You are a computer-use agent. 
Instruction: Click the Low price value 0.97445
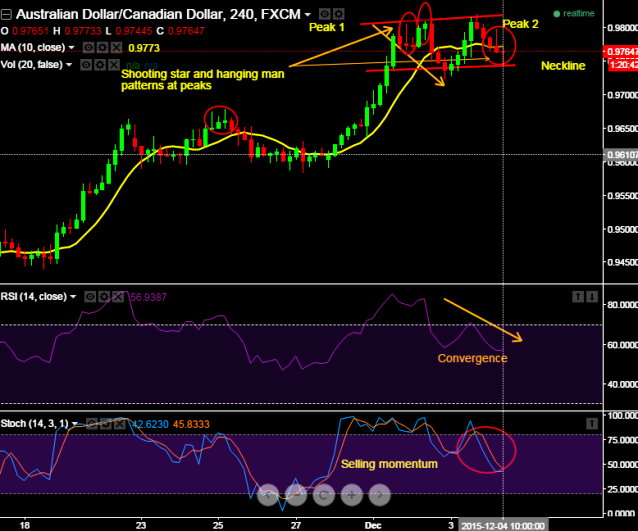click(x=134, y=31)
